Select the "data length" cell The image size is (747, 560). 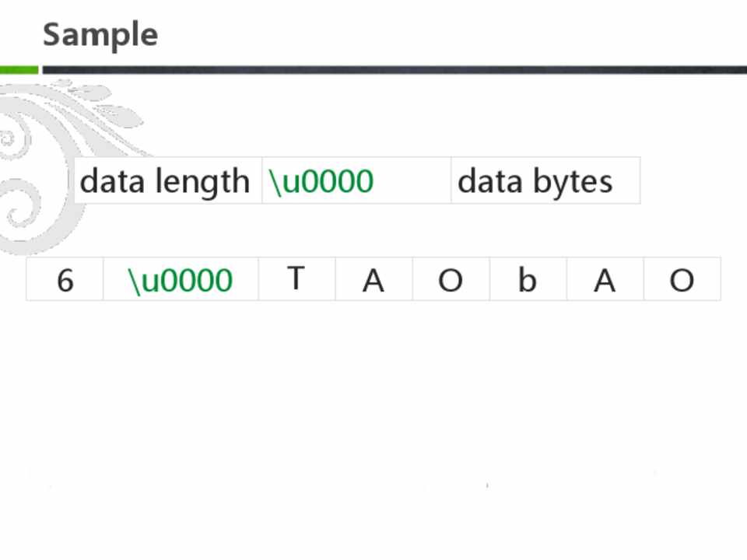pos(166,181)
